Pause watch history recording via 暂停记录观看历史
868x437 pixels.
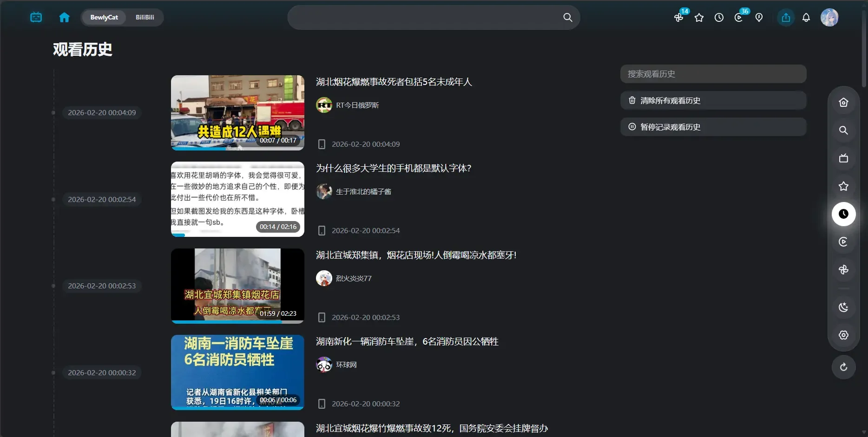[x=713, y=126]
